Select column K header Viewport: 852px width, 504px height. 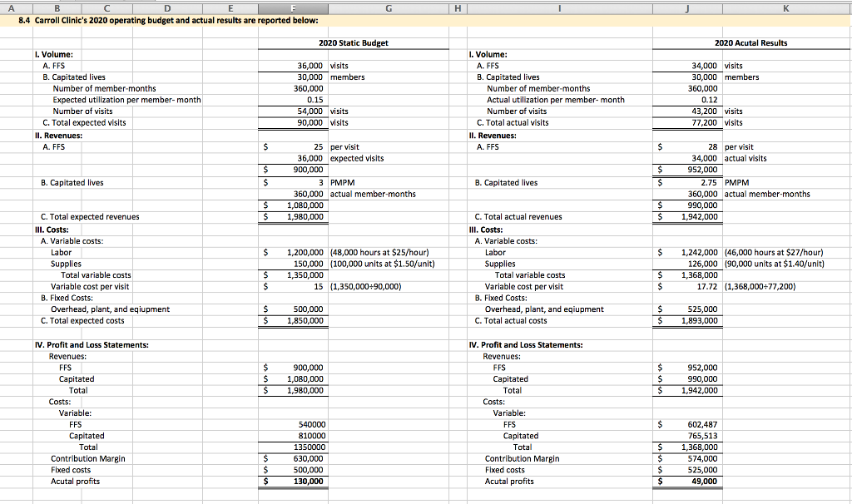click(x=787, y=7)
